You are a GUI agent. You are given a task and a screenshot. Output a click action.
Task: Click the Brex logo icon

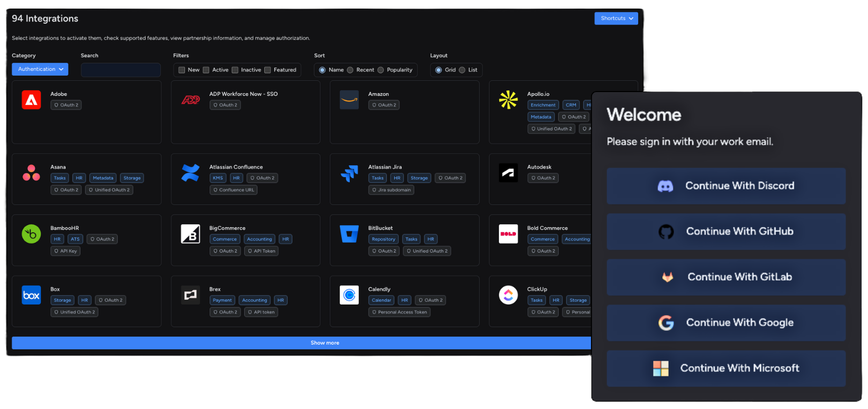click(x=190, y=295)
